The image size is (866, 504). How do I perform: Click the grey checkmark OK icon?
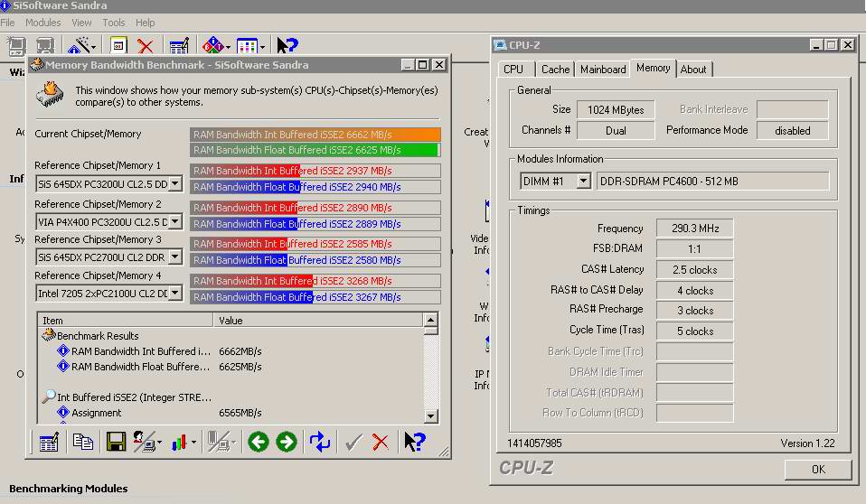point(353,442)
